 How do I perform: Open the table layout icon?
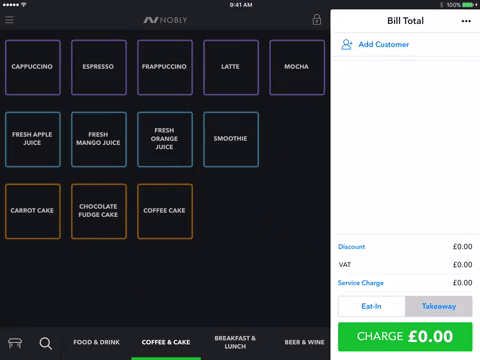(x=15, y=343)
